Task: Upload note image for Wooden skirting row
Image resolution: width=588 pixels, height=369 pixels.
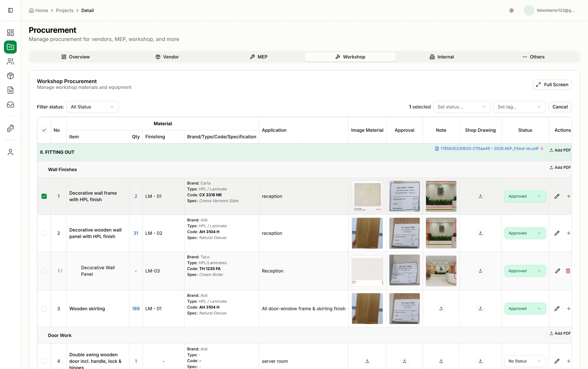Action: click(x=441, y=309)
